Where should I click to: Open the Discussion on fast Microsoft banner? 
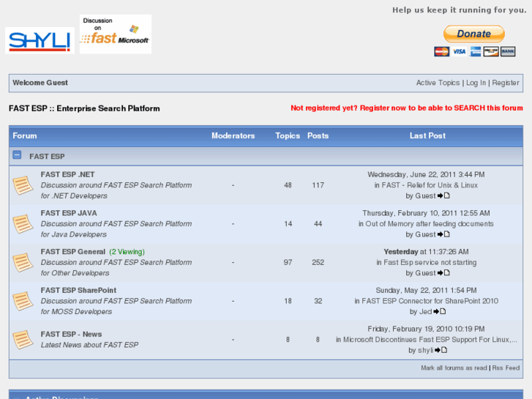coord(116,34)
